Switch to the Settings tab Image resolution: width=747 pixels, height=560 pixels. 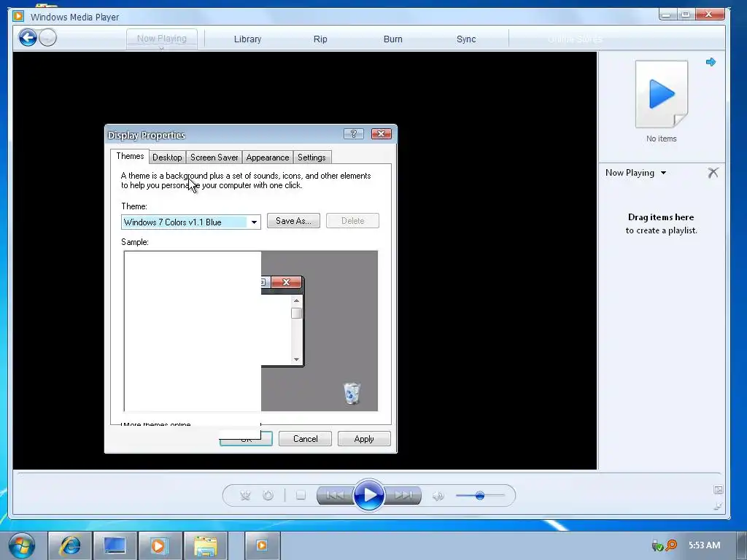pos(311,157)
